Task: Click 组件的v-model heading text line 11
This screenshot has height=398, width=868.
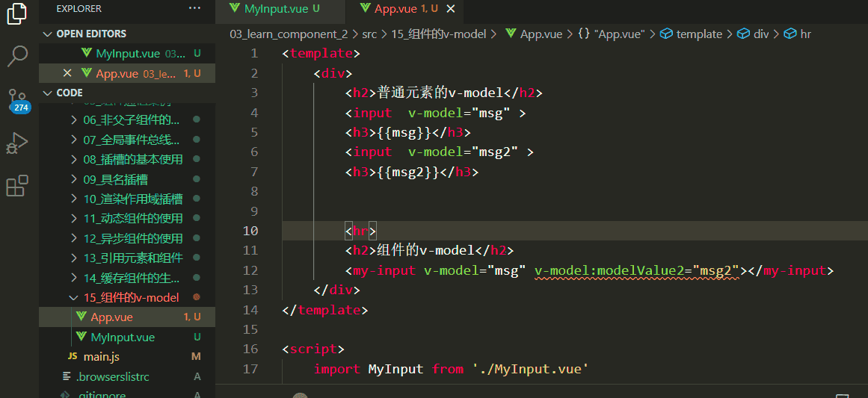Action: 425,250
